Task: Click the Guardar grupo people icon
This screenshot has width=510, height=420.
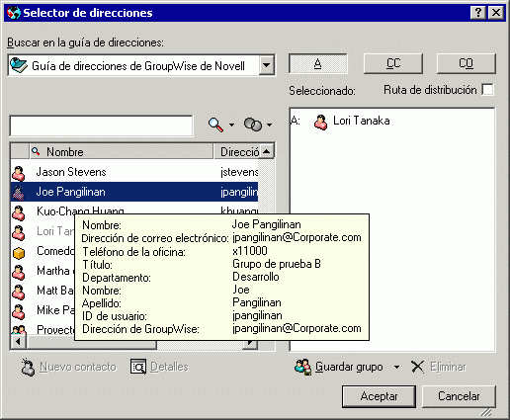Action: 302,367
